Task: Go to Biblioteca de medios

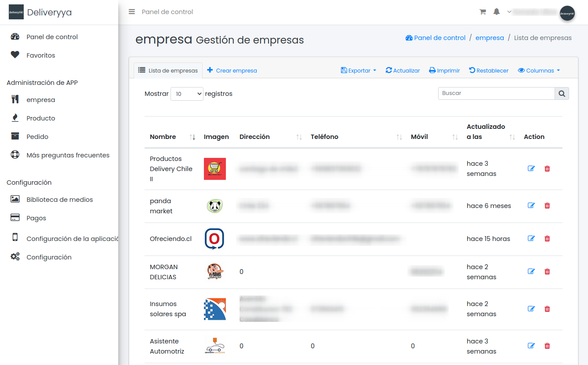Action: pyautogui.click(x=59, y=200)
